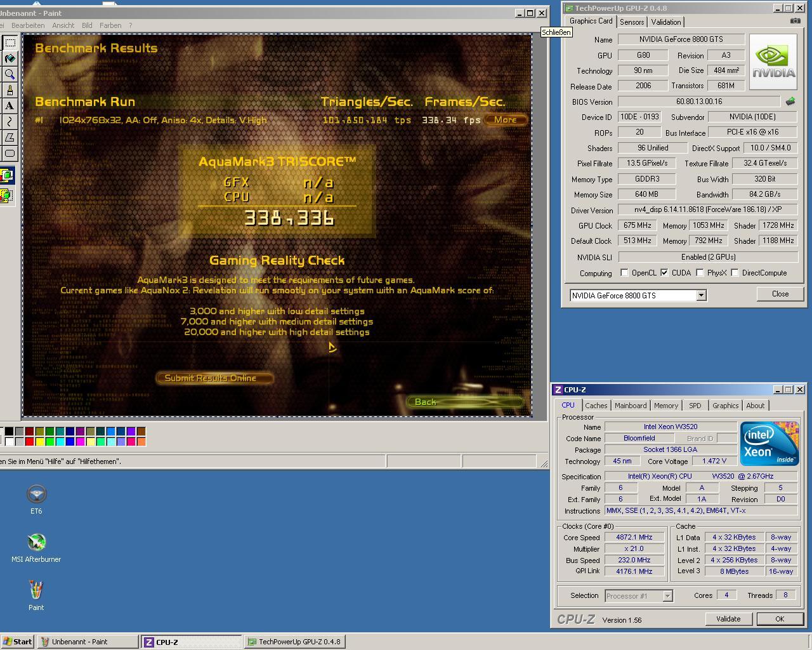Viewport: 812px width, 650px height.
Task: Click the Back button in AquaMark image
Action: pyautogui.click(x=464, y=402)
